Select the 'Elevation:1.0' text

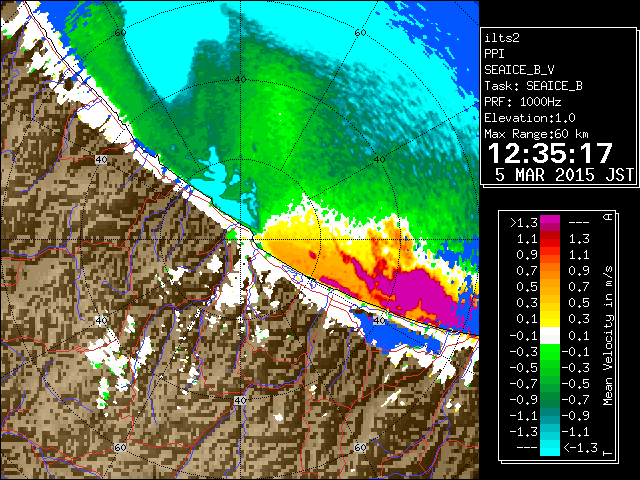coord(530,118)
